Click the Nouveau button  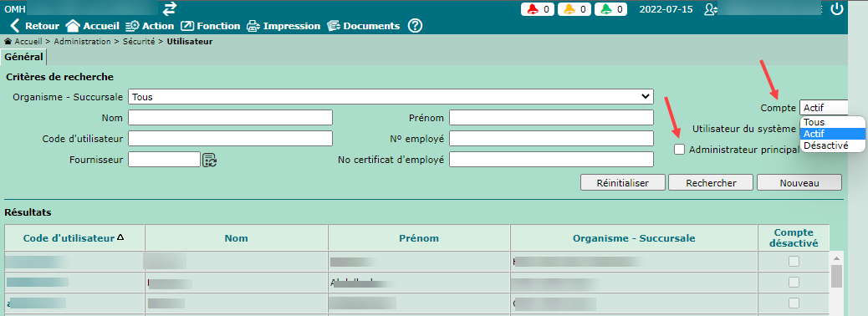[799, 182]
